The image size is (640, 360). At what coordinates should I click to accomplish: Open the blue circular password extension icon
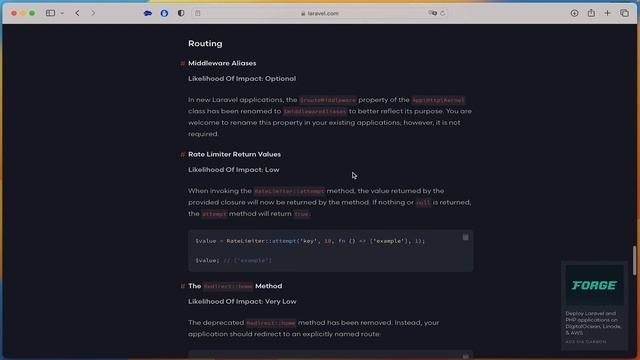pos(164,13)
